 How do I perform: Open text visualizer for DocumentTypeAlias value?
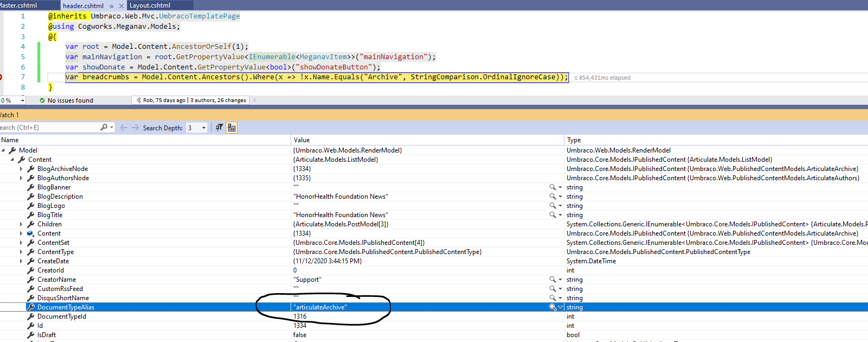(552, 307)
